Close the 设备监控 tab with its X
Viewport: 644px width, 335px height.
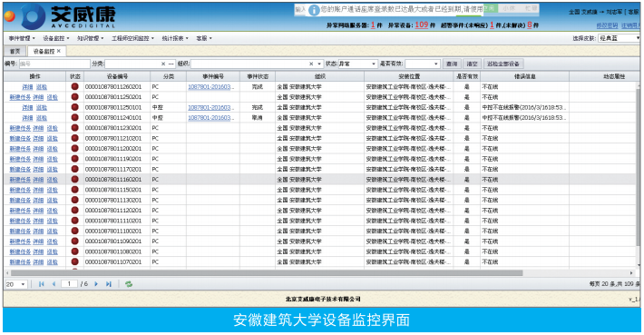59,51
